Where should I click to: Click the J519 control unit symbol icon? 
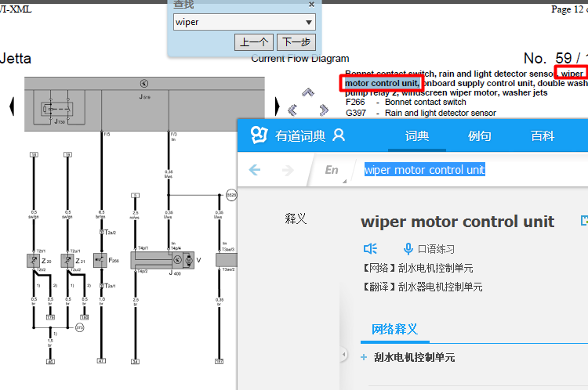tap(144, 84)
